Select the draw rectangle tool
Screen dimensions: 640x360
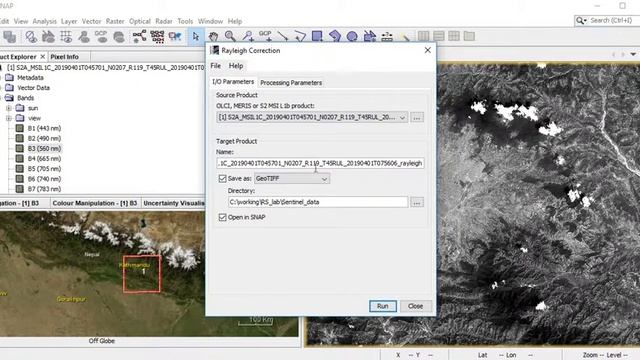pos(317,36)
